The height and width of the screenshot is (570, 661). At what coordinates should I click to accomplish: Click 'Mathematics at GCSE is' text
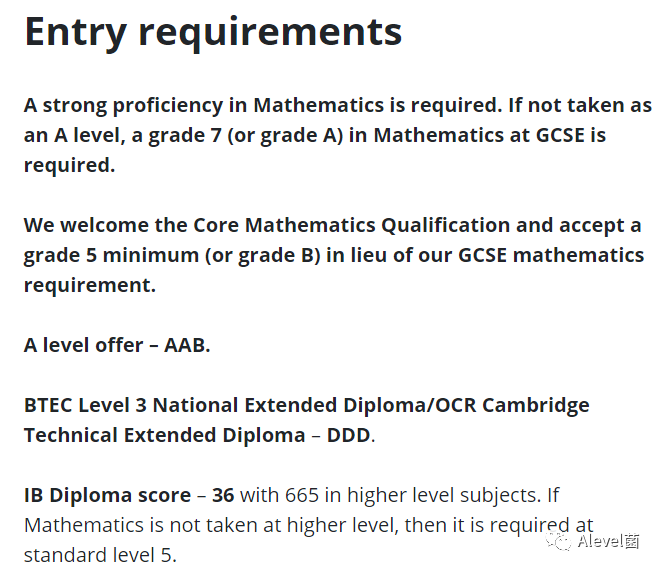[x=490, y=135]
